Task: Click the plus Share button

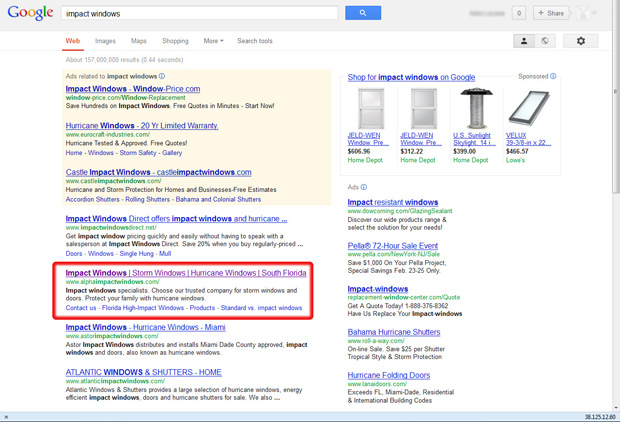Action: (552, 13)
